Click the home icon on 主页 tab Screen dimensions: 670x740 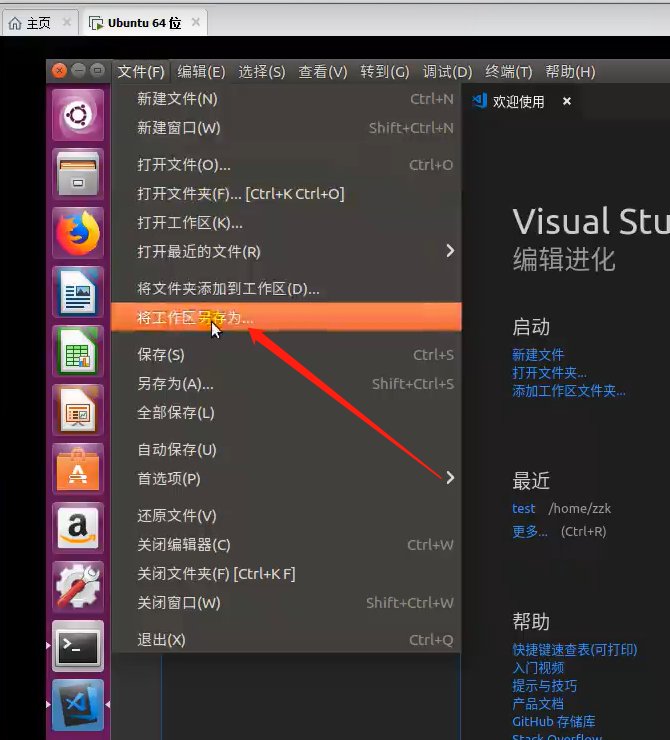pos(15,23)
